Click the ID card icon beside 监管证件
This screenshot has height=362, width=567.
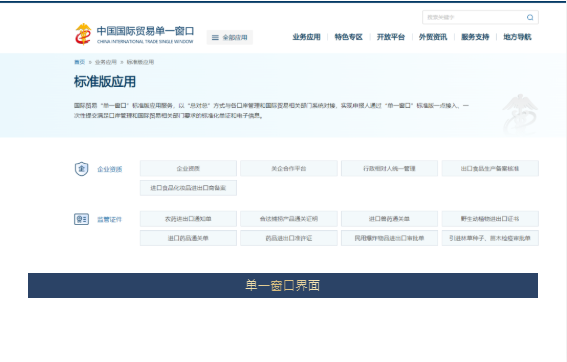(x=81, y=219)
